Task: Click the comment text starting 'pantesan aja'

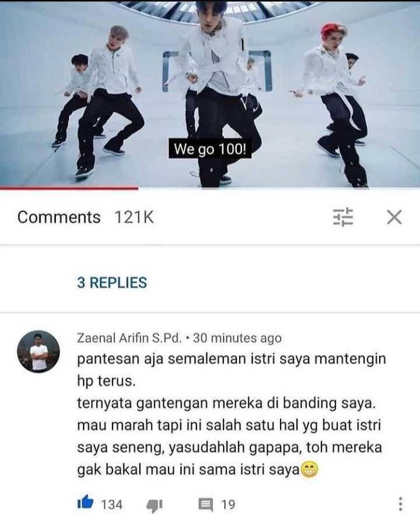Action: tap(232, 414)
